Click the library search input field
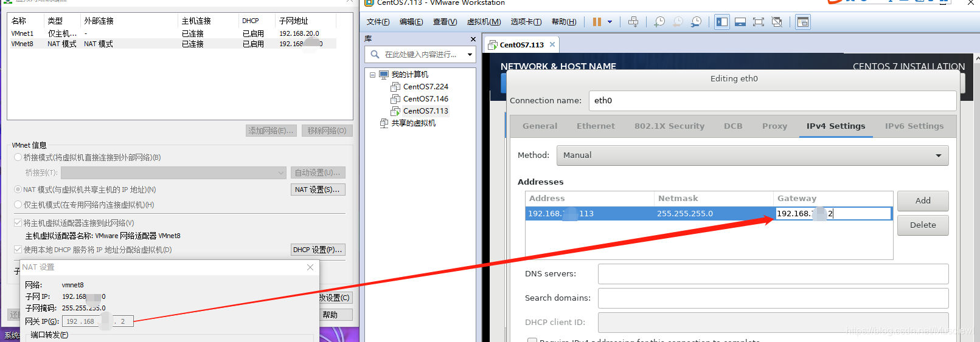Viewport: 980px width, 342px height. [x=420, y=55]
